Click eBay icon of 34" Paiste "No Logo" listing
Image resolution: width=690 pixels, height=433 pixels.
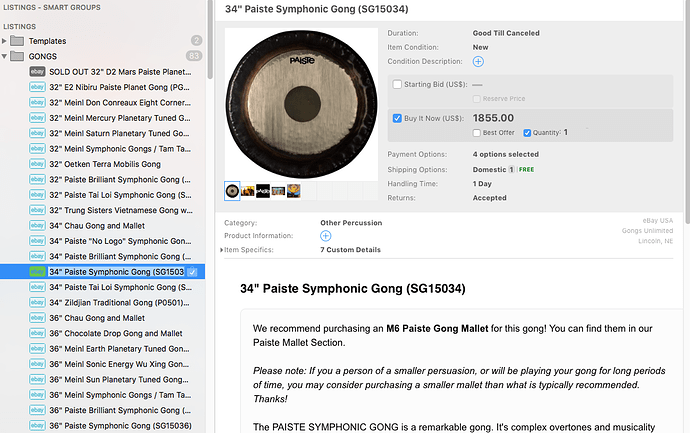(37, 241)
